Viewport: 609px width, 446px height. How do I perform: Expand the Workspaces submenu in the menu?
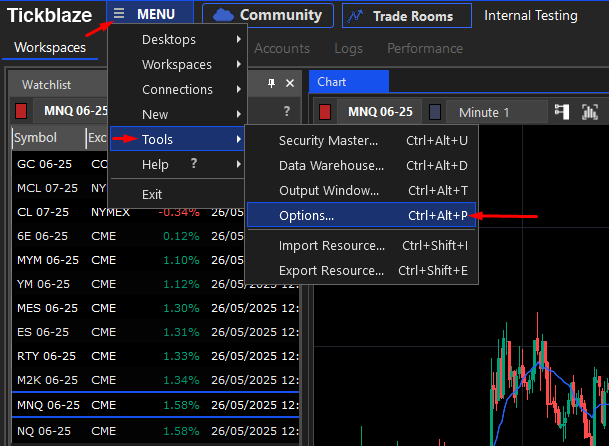[177, 64]
